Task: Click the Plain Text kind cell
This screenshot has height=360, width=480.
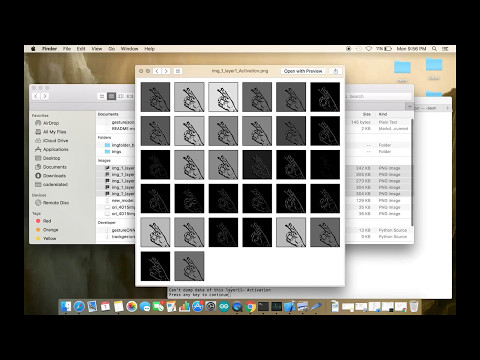Action: click(x=388, y=122)
